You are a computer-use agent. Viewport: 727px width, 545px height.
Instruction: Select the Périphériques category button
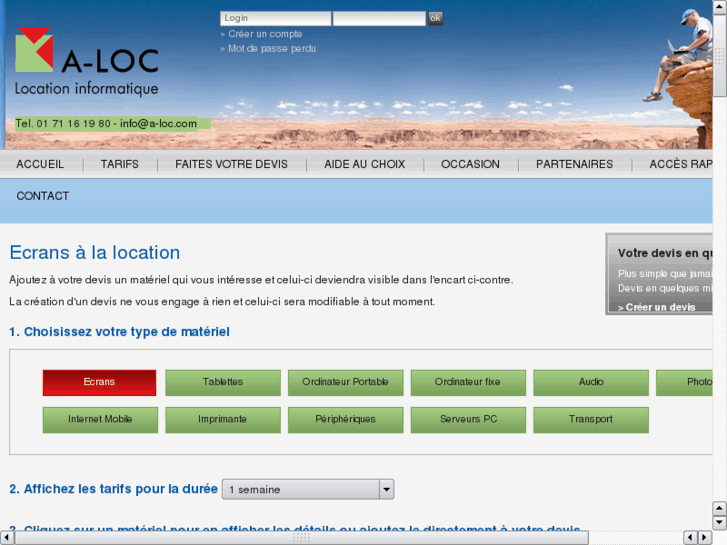pyautogui.click(x=345, y=420)
